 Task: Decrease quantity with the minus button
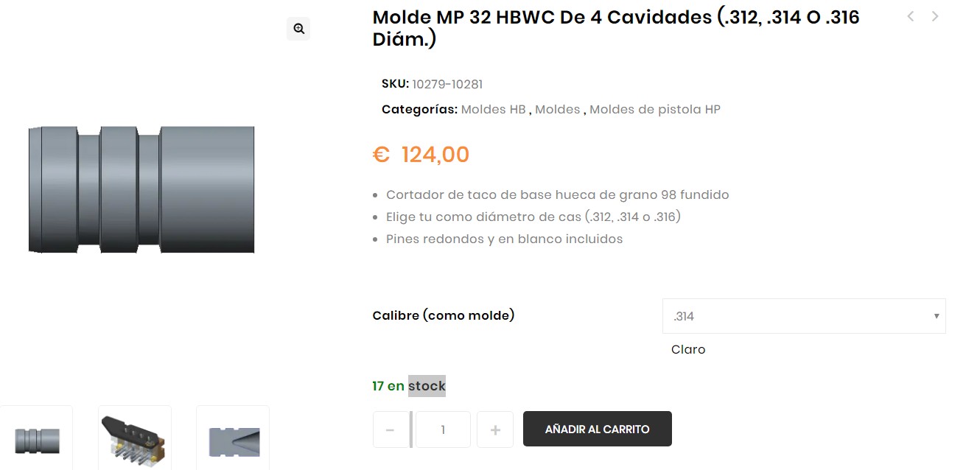pyautogui.click(x=391, y=429)
